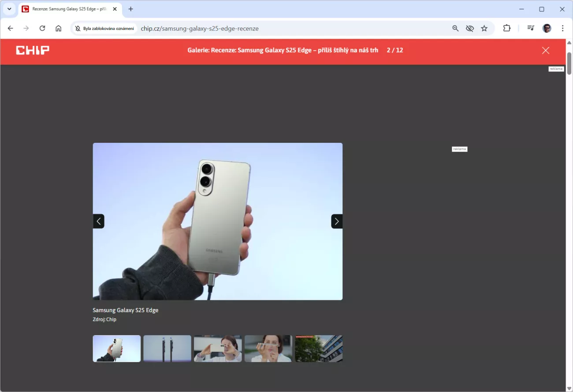The width and height of the screenshot is (573, 392).
Task: Close the gallery with the X icon
Action: (x=546, y=50)
